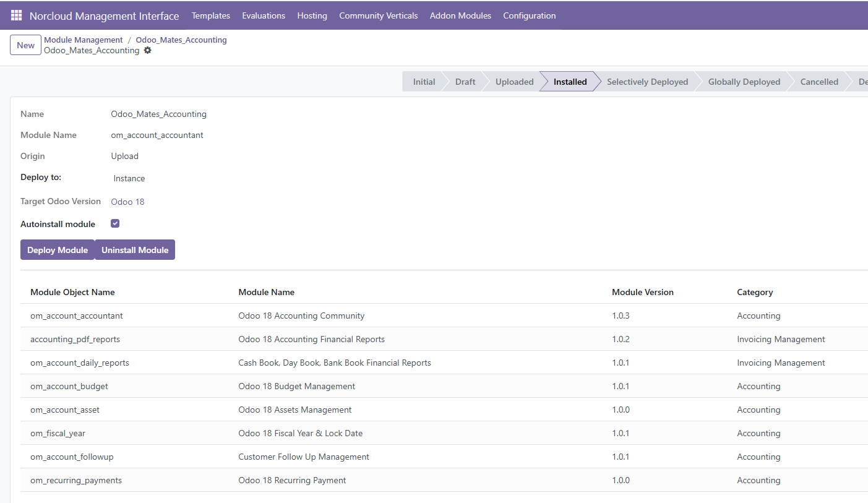The height and width of the screenshot is (503, 868).
Task: Open the apps grid menu icon
Action: (x=17, y=15)
